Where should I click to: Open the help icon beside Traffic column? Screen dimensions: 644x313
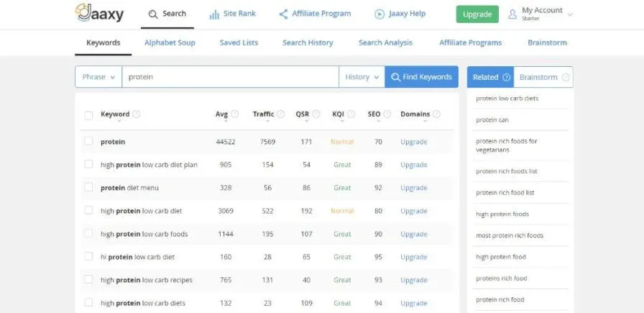280,114
